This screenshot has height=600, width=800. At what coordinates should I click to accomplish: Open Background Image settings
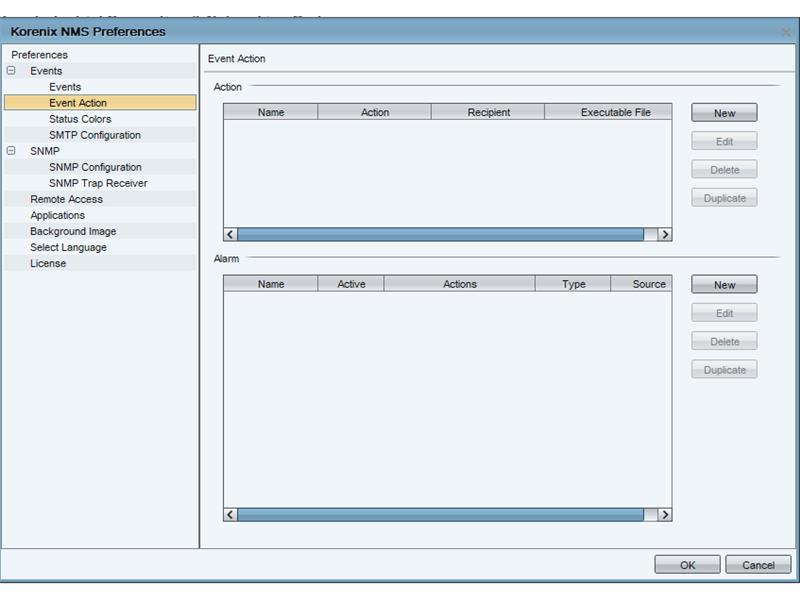[73, 231]
